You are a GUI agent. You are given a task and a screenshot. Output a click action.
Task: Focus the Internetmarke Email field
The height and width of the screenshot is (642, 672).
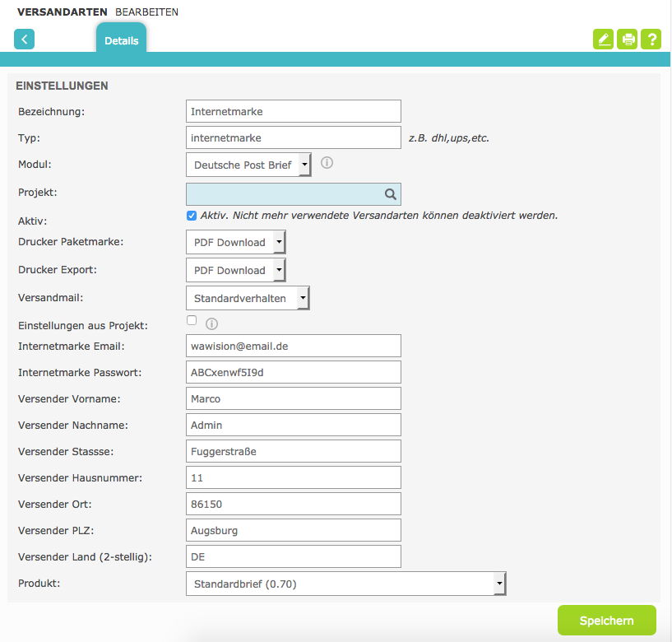coord(294,346)
